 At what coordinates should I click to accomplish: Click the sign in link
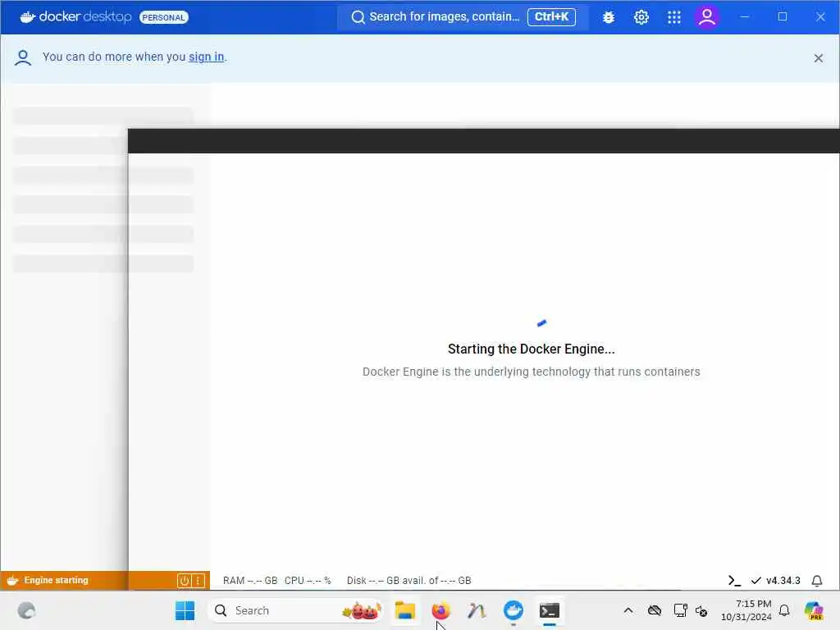pos(206,57)
